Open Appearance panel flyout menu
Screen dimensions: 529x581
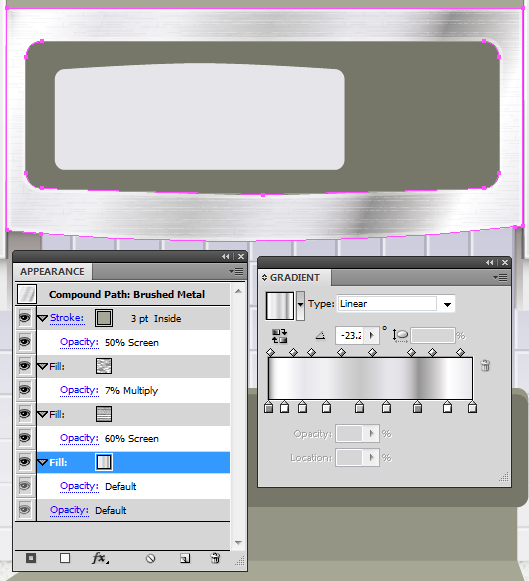point(236,272)
